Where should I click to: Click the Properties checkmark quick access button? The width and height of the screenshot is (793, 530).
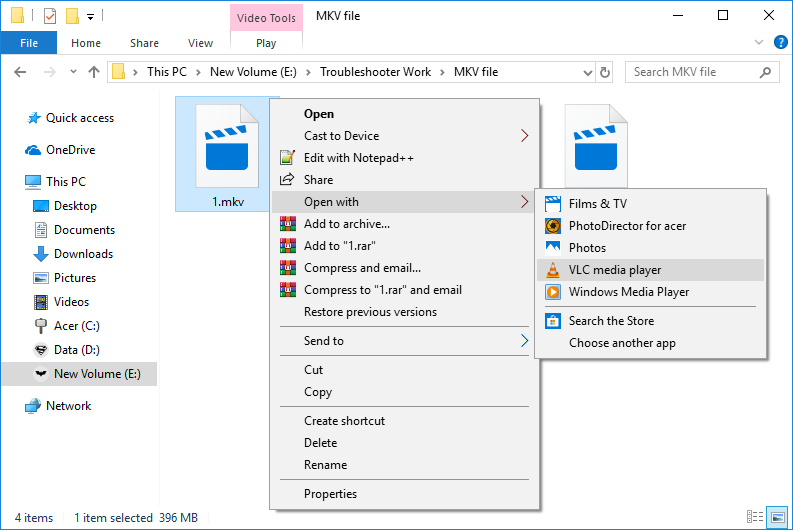click(50, 16)
